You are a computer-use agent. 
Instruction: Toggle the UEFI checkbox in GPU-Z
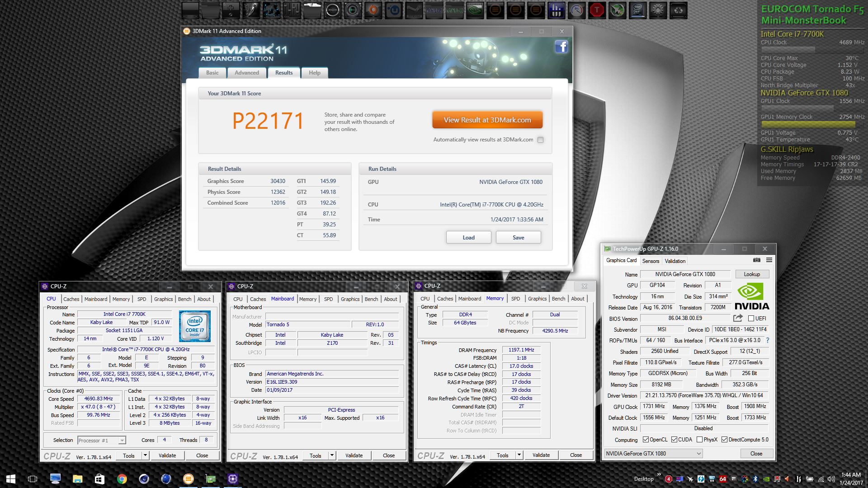point(751,319)
